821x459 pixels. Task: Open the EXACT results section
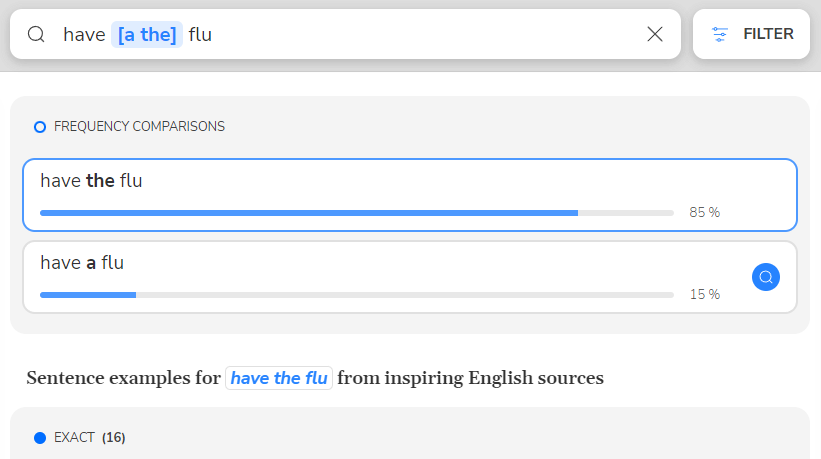tap(74, 438)
